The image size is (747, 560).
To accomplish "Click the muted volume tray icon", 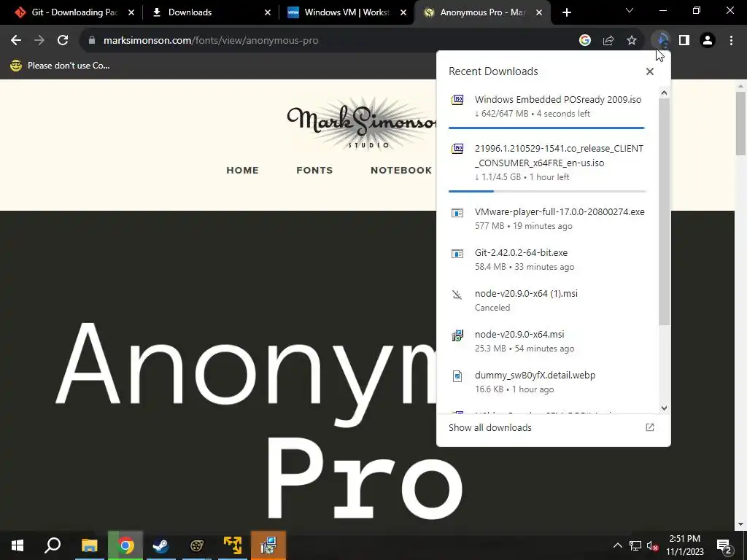I will click(x=652, y=545).
